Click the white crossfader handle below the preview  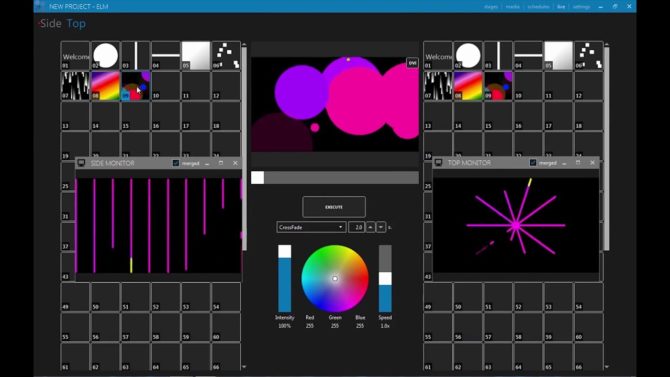click(x=257, y=177)
